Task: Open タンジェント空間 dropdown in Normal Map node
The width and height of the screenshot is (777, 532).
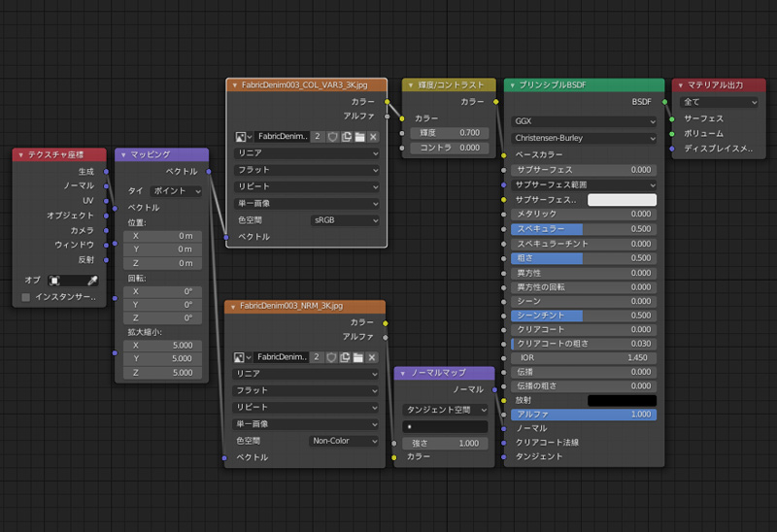Action: (x=445, y=410)
